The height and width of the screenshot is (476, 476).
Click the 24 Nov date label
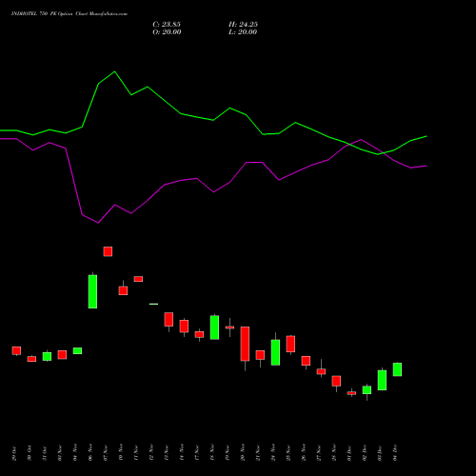(x=273, y=453)
